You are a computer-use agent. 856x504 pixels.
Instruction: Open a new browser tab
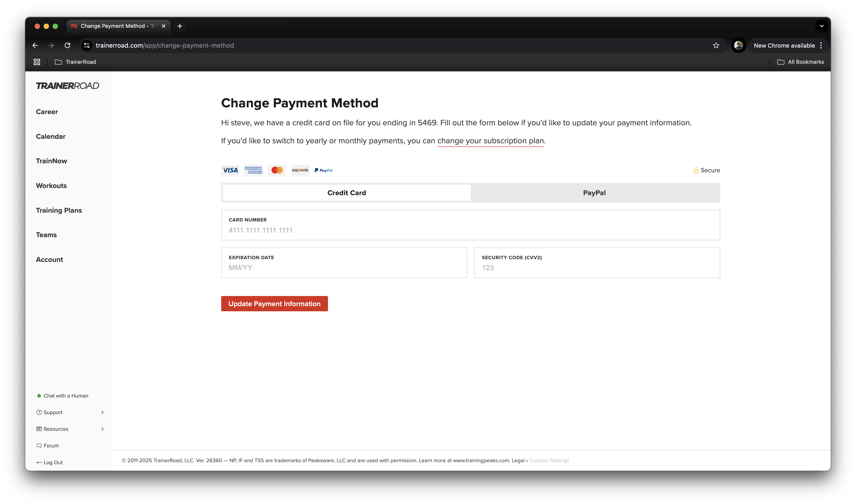coord(180,26)
